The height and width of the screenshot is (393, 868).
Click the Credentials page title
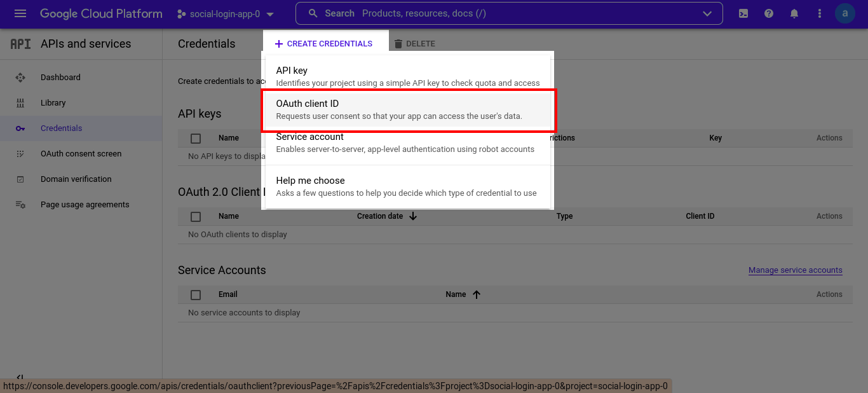click(x=207, y=44)
